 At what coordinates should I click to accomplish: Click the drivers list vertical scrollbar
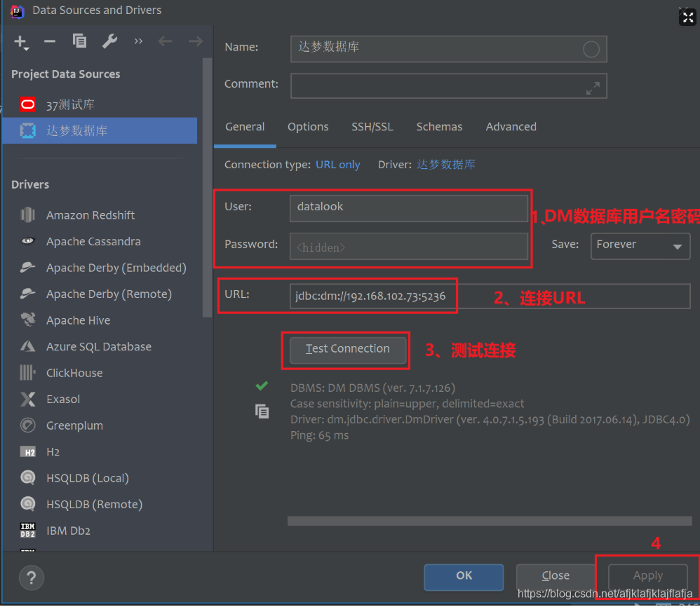pos(207,187)
